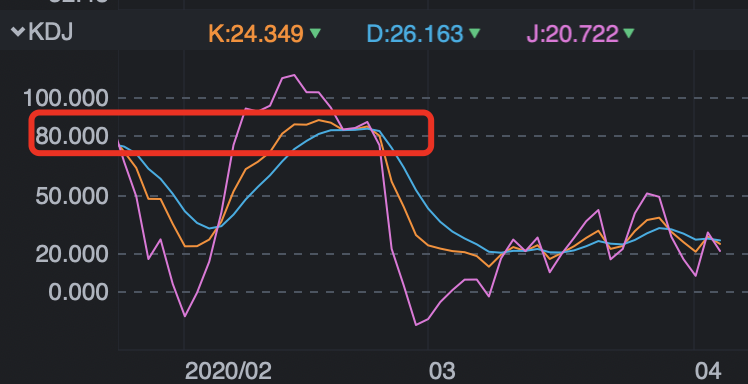Select the pink J:20.722 value
This screenshot has height=384, width=748.
pos(572,34)
